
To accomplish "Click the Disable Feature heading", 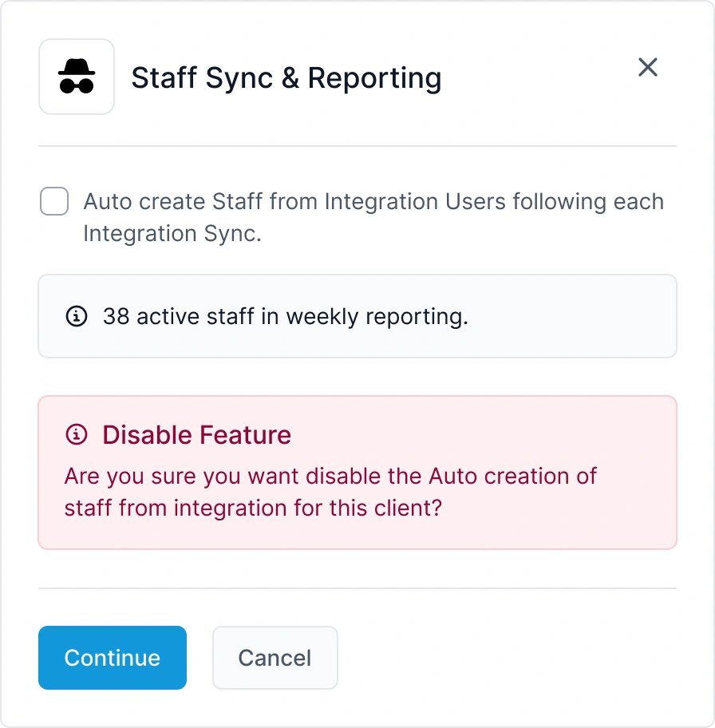I will [x=197, y=435].
